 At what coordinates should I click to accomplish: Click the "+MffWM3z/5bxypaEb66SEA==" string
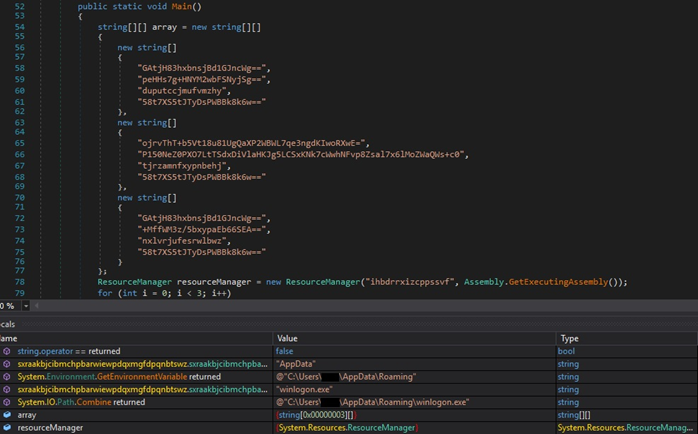(202, 229)
